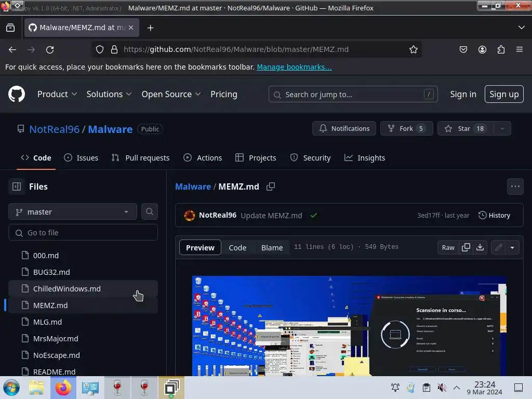Switch to Issues tab
The height and width of the screenshot is (399, 532).
81,158
